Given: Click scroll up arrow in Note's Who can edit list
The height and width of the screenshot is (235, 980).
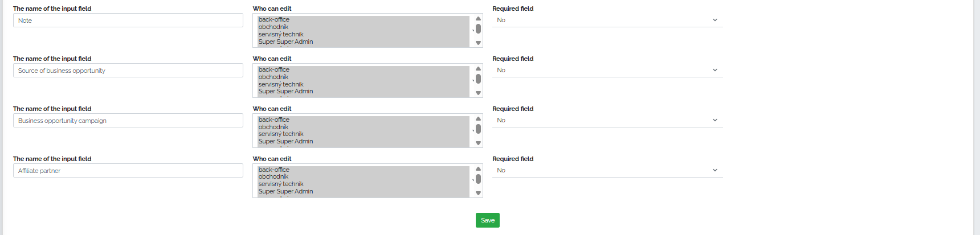Looking at the screenshot, I should click(x=478, y=19).
